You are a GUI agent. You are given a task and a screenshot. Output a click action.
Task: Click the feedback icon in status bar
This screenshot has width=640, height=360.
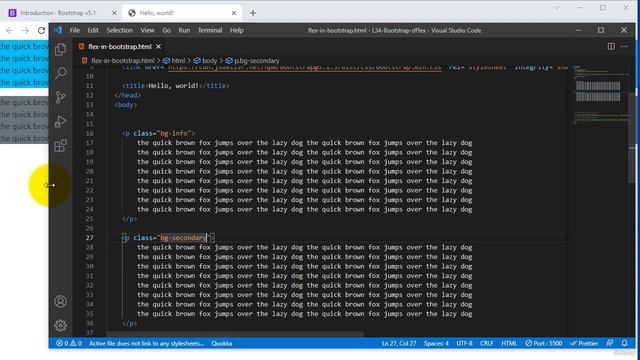click(609, 343)
